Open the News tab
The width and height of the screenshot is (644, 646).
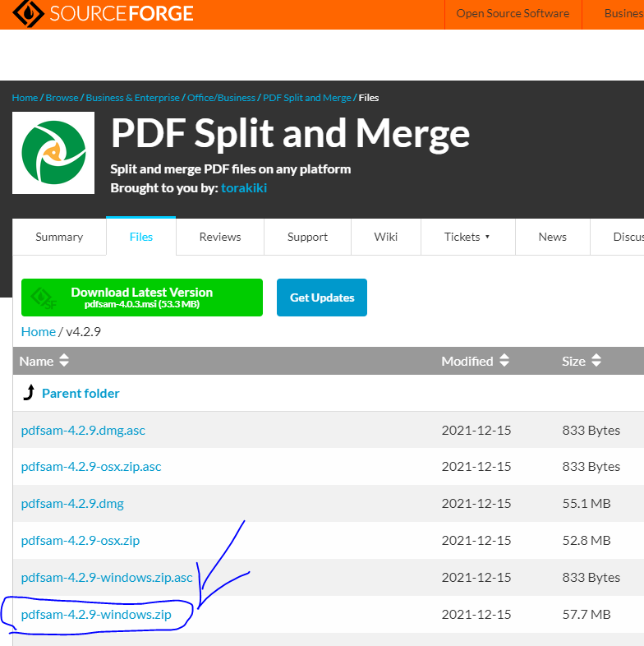(552, 237)
